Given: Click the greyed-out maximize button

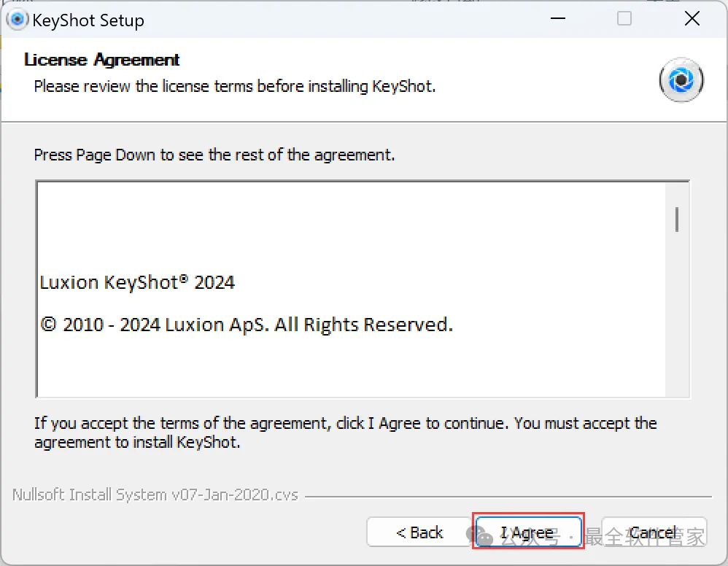Looking at the screenshot, I should [624, 20].
